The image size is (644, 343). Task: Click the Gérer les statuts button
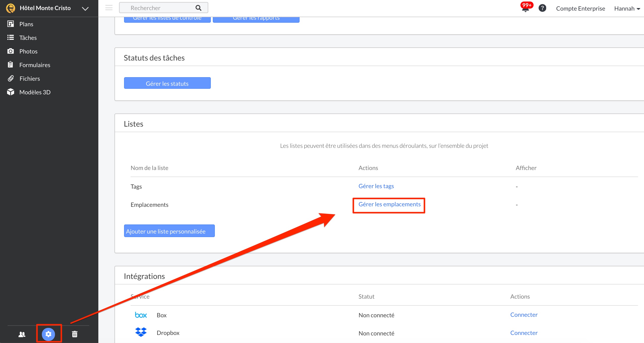(167, 83)
